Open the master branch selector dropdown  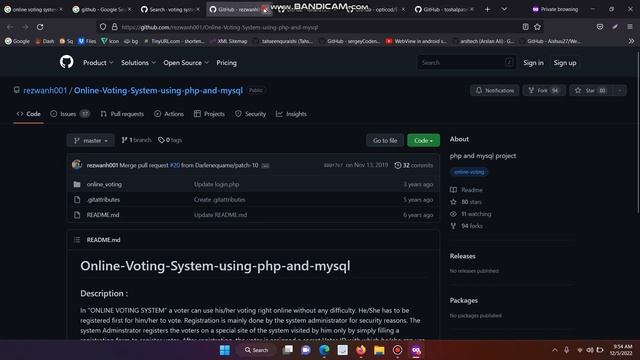pos(91,140)
